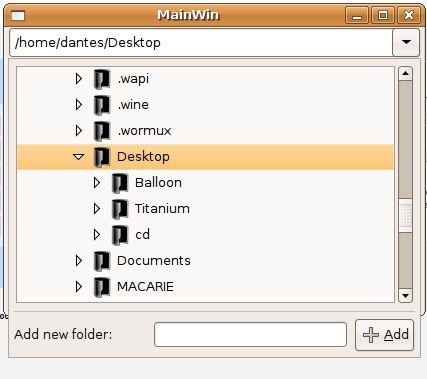Click the Titanium folder icon

point(120,209)
